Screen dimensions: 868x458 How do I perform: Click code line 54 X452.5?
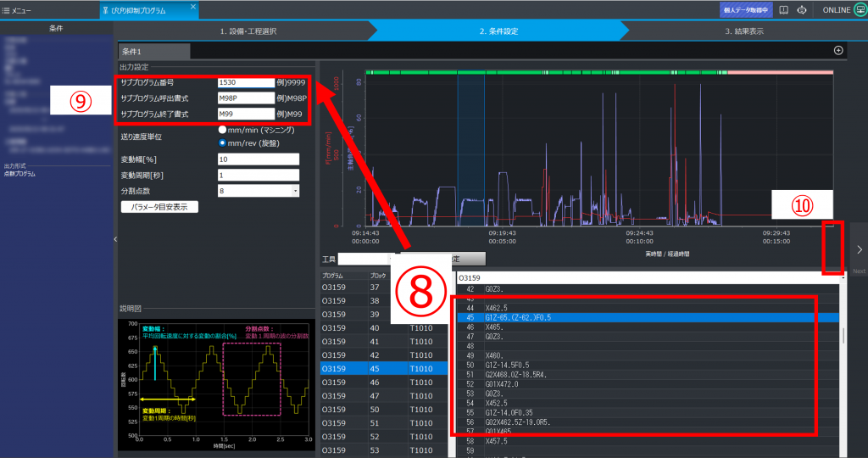tap(648, 403)
